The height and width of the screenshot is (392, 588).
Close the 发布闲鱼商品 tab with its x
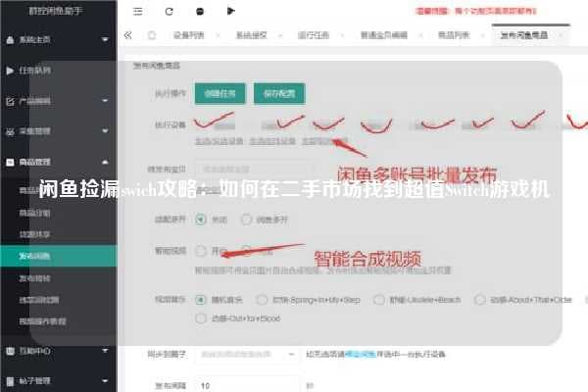click(x=561, y=35)
